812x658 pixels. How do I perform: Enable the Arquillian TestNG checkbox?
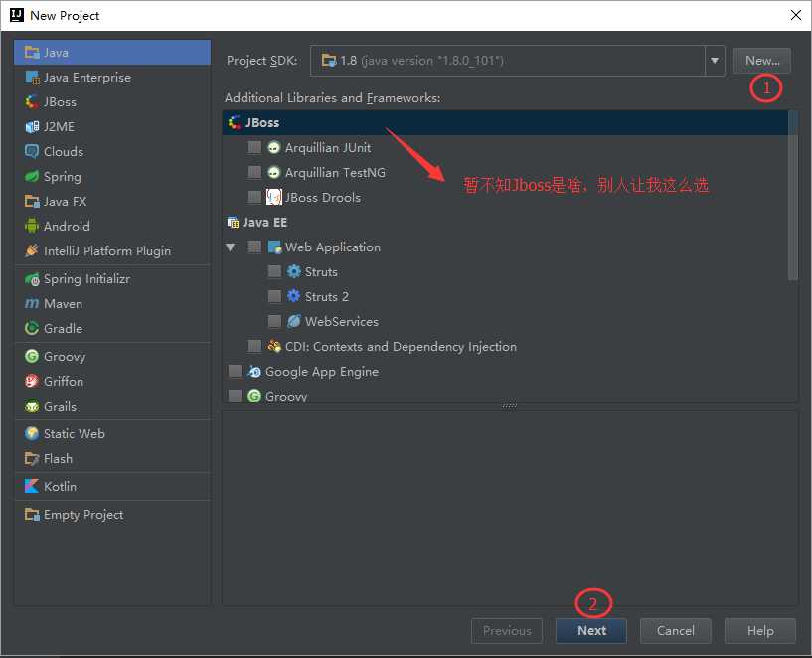[254, 172]
